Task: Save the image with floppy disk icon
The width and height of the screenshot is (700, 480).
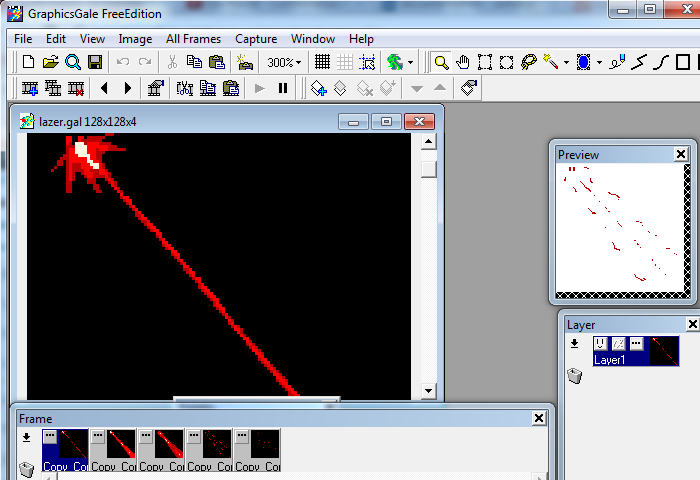Action: coord(95,62)
